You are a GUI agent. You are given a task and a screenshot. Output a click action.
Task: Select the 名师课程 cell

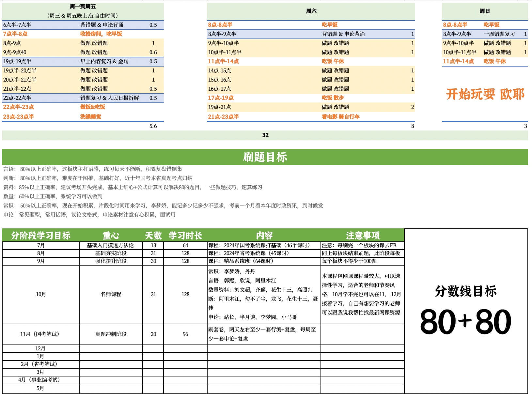[x=111, y=294]
